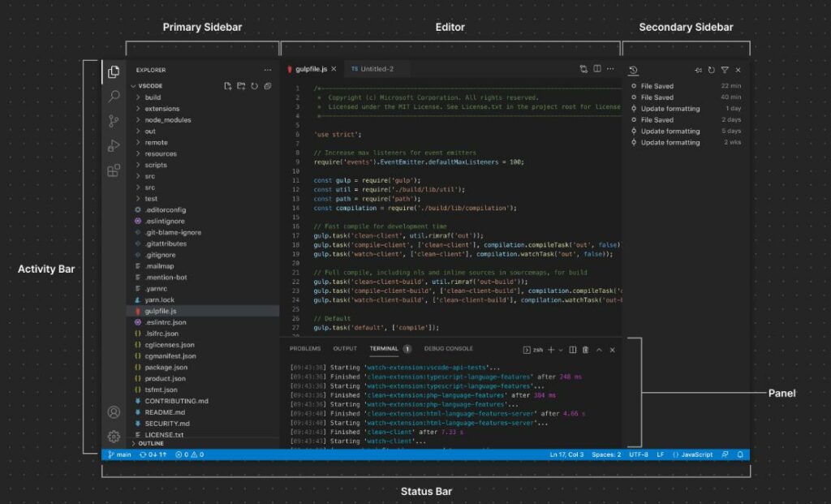Open the Source Control view
This screenshot has height=504, width=831.
(114, 121)
